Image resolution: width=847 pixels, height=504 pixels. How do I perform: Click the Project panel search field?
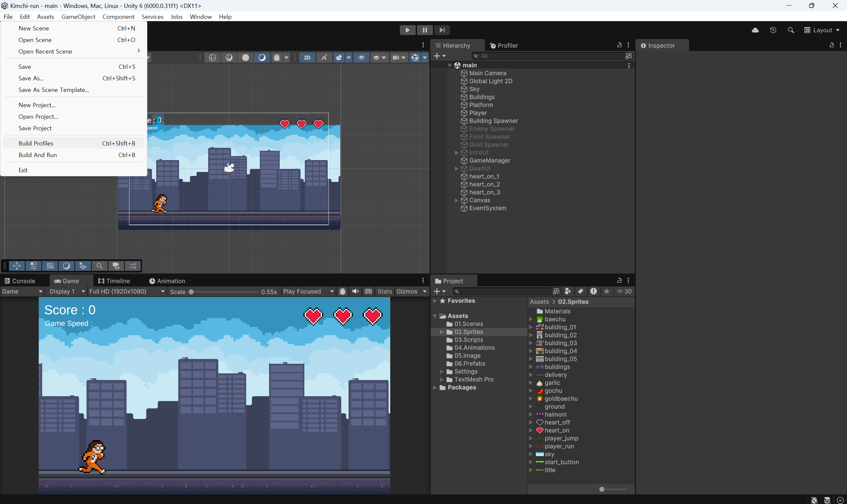pyautogui.click(x=502, y=291)
